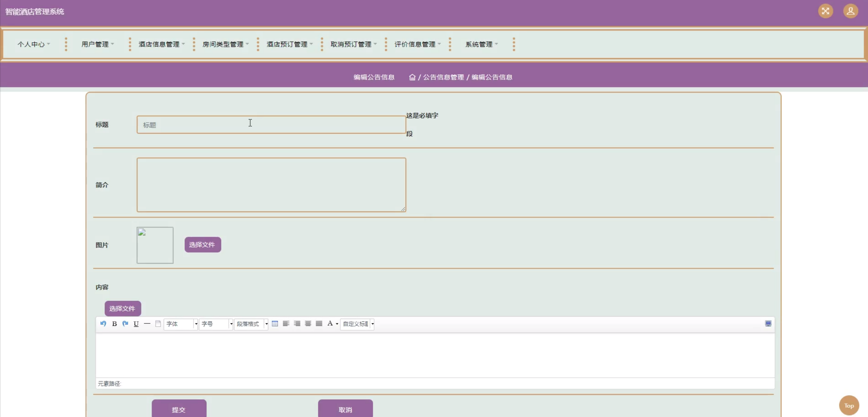
Task: Toggle editor fullscreen icon
Action: [x=768, y=323]
